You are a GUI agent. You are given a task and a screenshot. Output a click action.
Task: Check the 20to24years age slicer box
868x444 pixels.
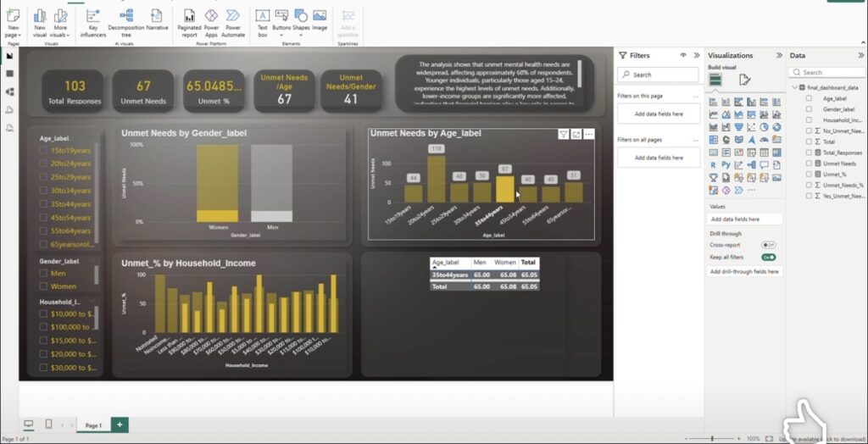point(43,164)
